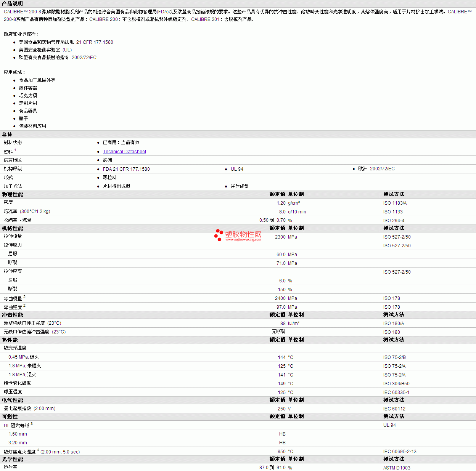Click the 液体容器 application item

28,88
